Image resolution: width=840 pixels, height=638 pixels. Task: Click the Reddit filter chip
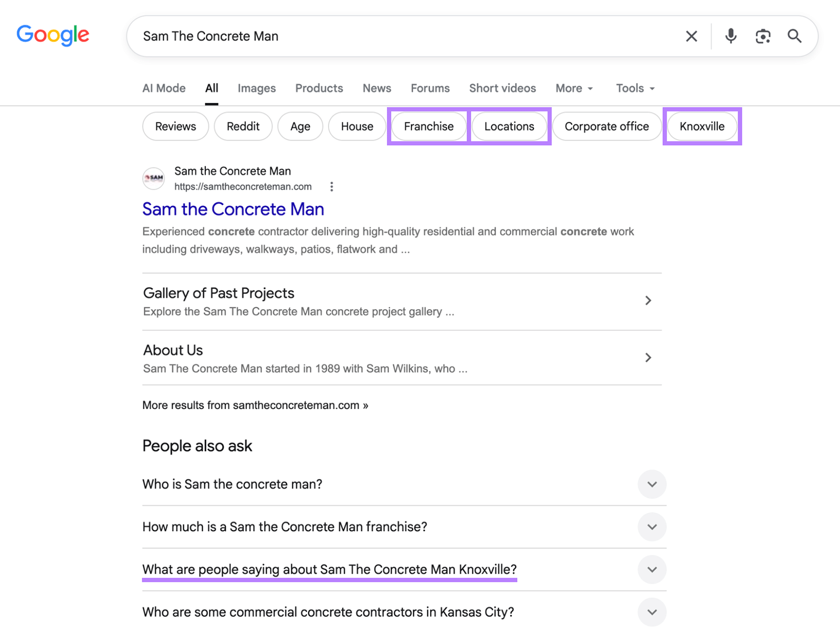pos(243,126)
